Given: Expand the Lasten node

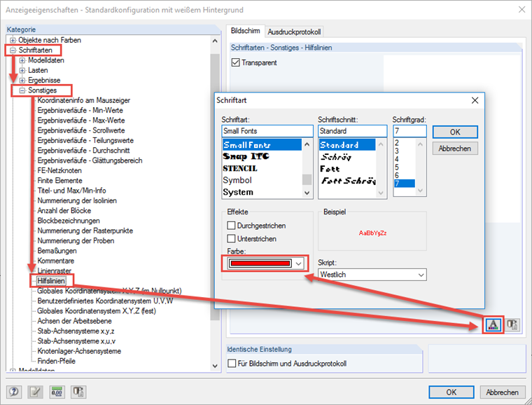Looking at the screenshot, I should [x=22, y=70].
